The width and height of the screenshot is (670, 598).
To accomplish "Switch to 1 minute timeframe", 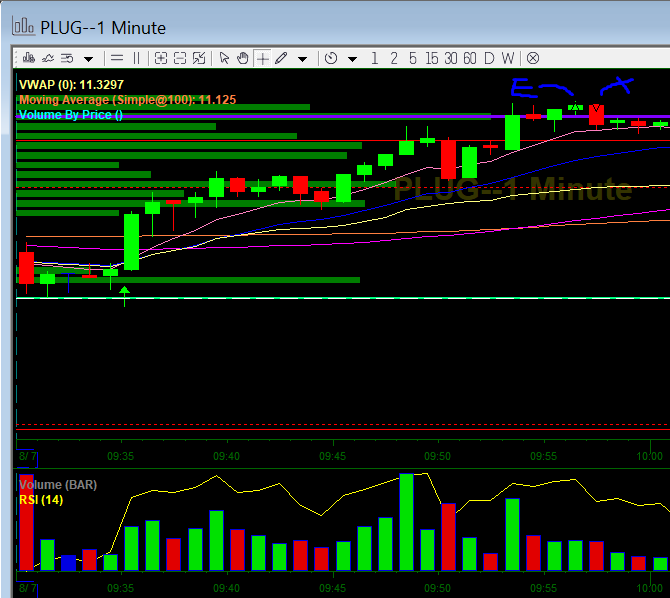I will pyautogui.click(x=375, y=58).
